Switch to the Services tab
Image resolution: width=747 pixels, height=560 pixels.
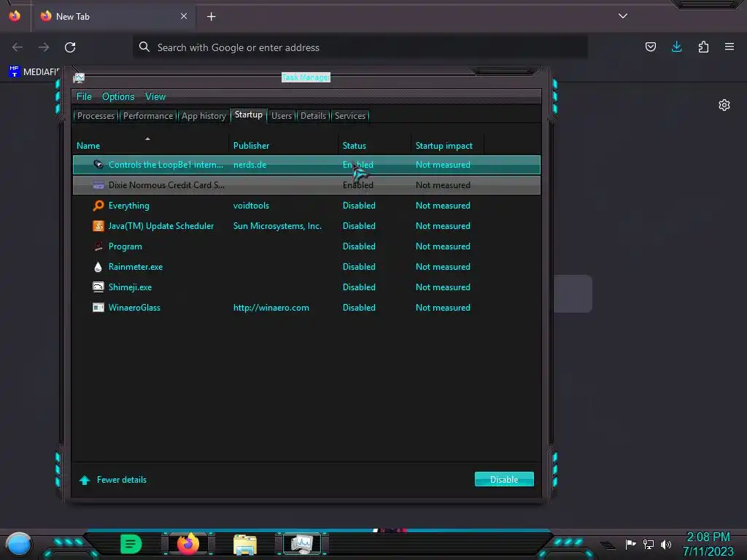349,116
